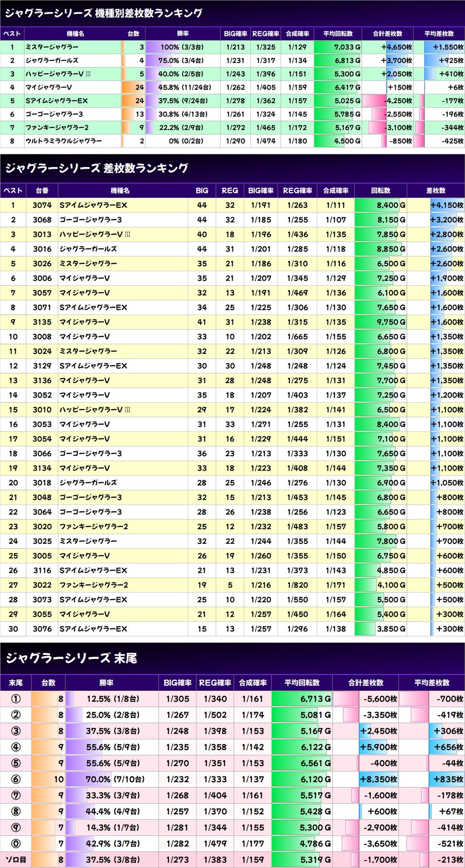Image resolution: width=465 pixels, height=868 pixels.
Task: Click the -5,600枚 total cell
Action: [x=366, y=699]
